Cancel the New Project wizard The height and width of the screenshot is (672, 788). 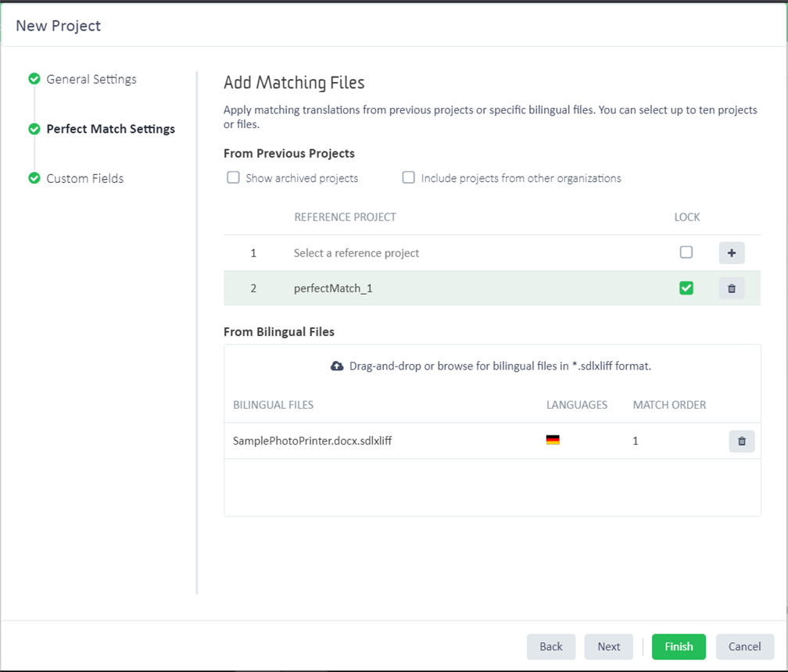(744, 646)
